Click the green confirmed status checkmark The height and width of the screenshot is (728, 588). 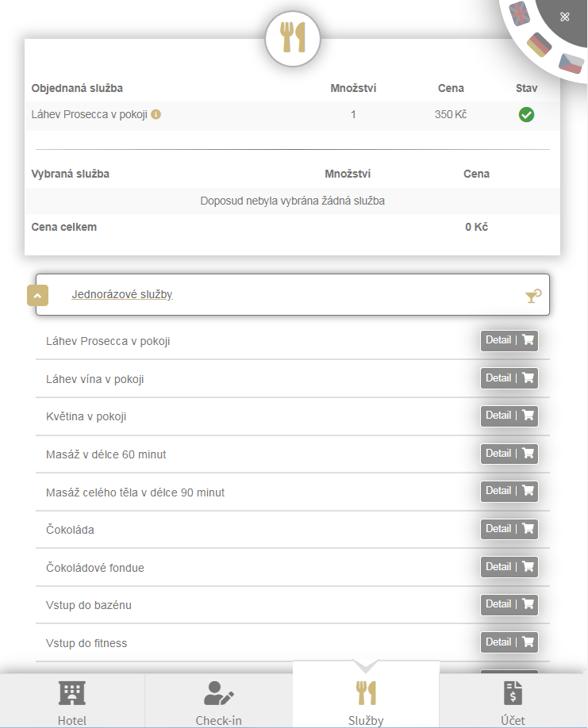[526, 114]
